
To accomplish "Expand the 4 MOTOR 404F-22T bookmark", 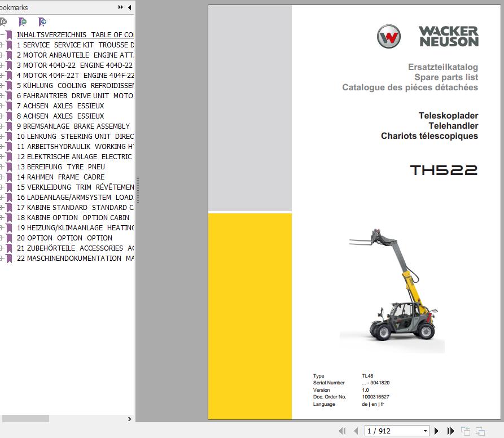I will 1,76.
